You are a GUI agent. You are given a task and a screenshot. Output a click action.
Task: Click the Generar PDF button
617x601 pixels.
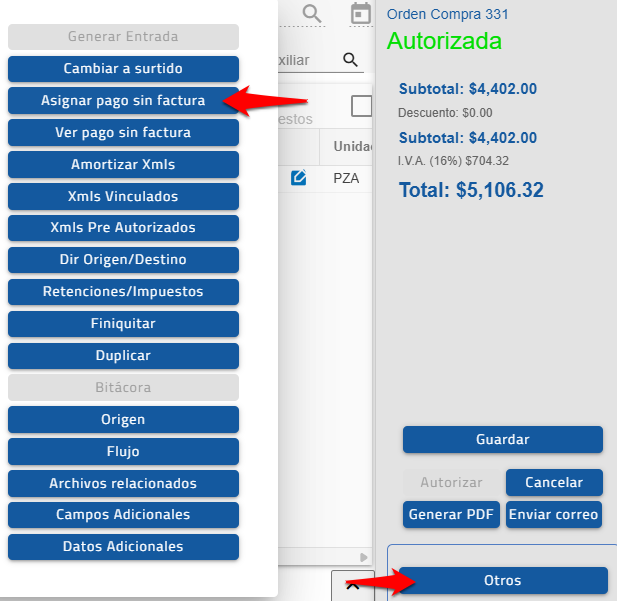pyautogui.click(x=451, y=515)
